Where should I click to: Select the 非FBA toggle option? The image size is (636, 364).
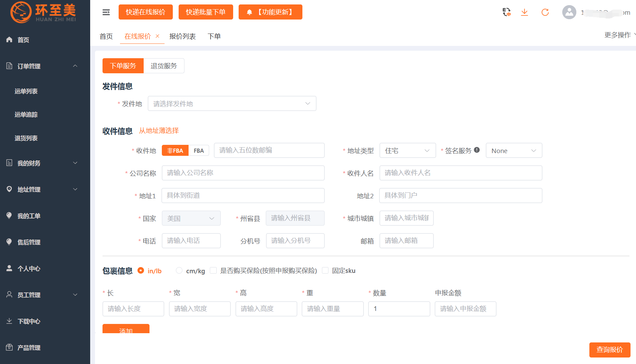pyautogui.click(x=175, y=151)
